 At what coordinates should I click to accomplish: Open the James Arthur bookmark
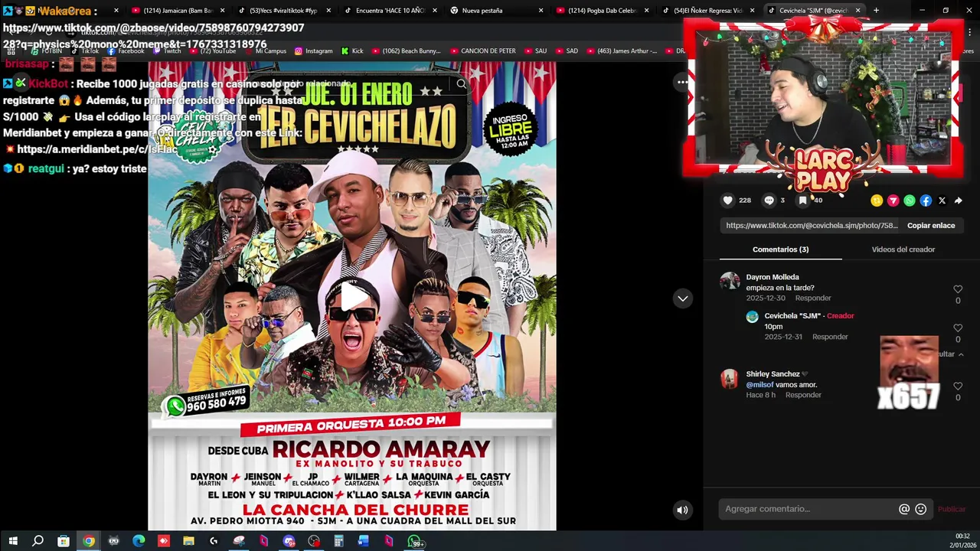[x=622, y=51]
